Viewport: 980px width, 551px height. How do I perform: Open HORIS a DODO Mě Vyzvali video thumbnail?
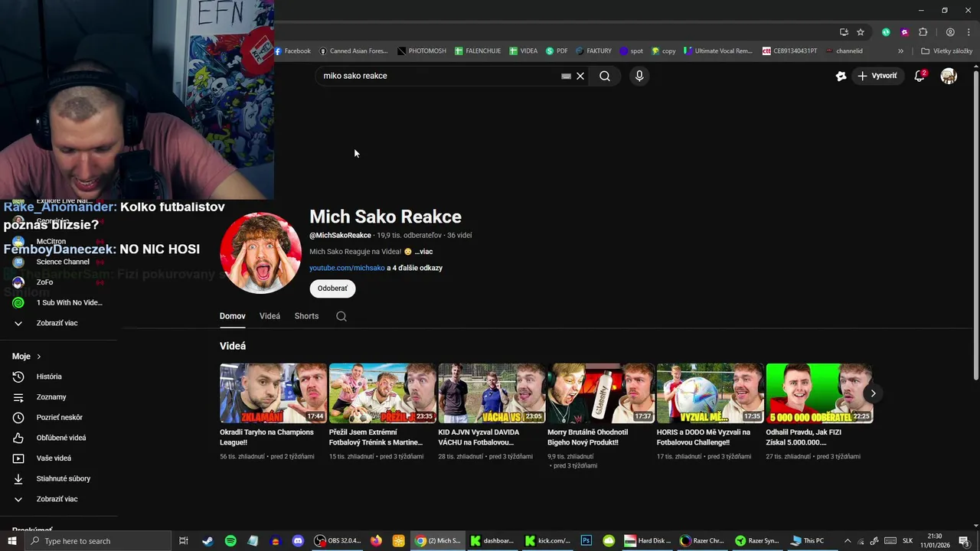pyautogui.click(x=710, y=393)
